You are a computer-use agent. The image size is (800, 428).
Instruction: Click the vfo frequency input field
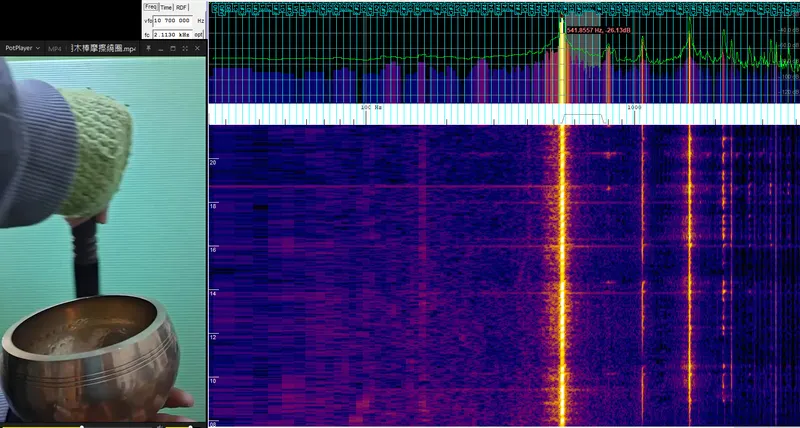click(x=171, y=20)
